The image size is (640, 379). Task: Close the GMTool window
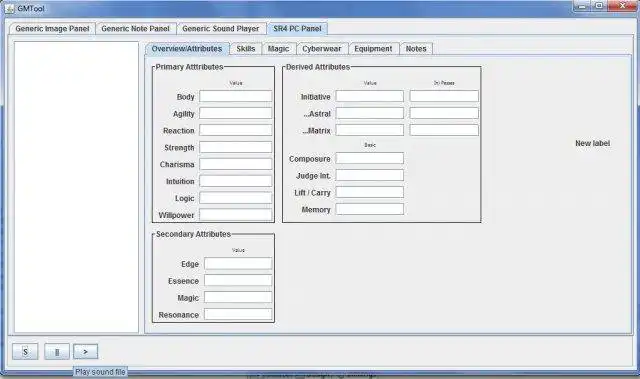(x=622, y=6)
